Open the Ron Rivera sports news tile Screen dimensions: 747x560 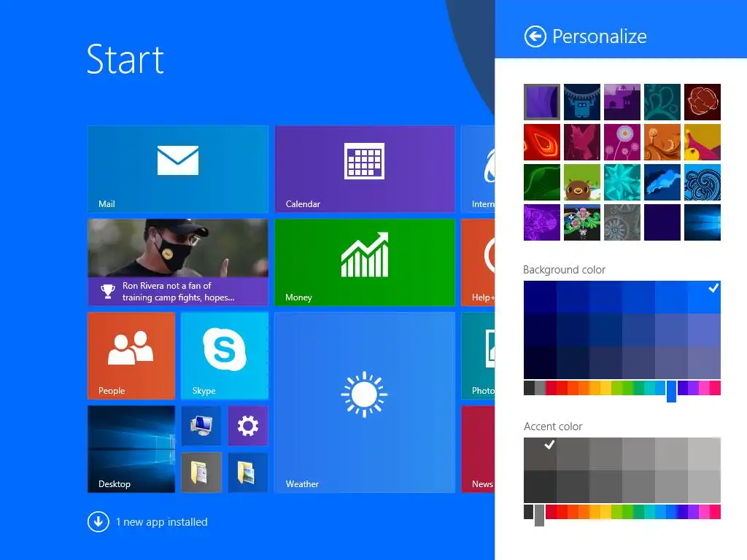click(x=178, y=262)
